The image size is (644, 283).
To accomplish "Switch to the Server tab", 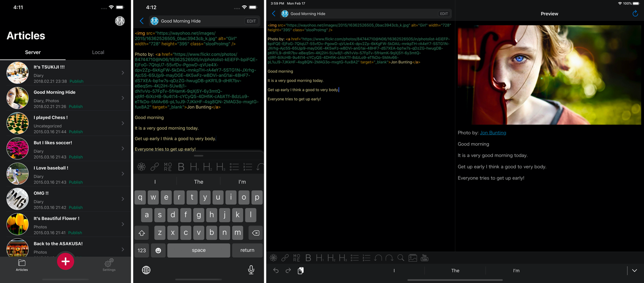I will (x=33, y=52).
